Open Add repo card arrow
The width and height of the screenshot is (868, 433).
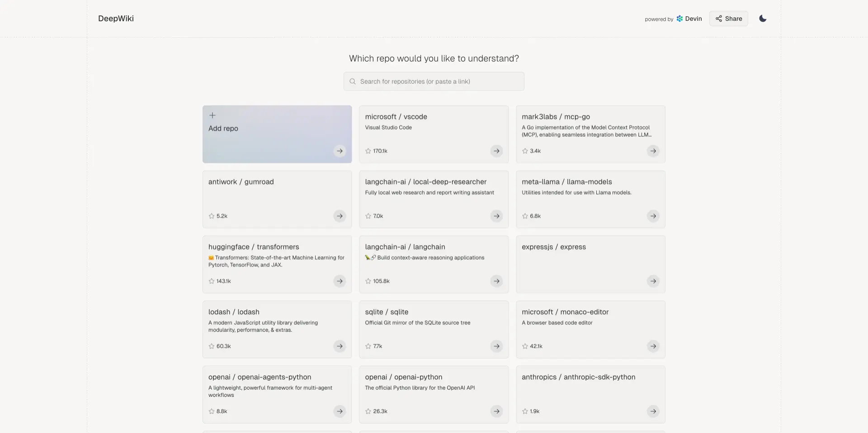(x=340, y=151)
